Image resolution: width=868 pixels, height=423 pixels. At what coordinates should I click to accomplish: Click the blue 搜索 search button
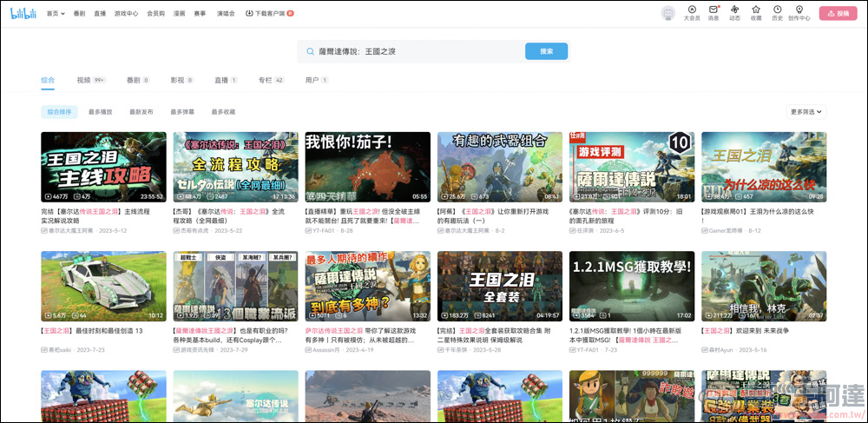[x=546, y=51]
